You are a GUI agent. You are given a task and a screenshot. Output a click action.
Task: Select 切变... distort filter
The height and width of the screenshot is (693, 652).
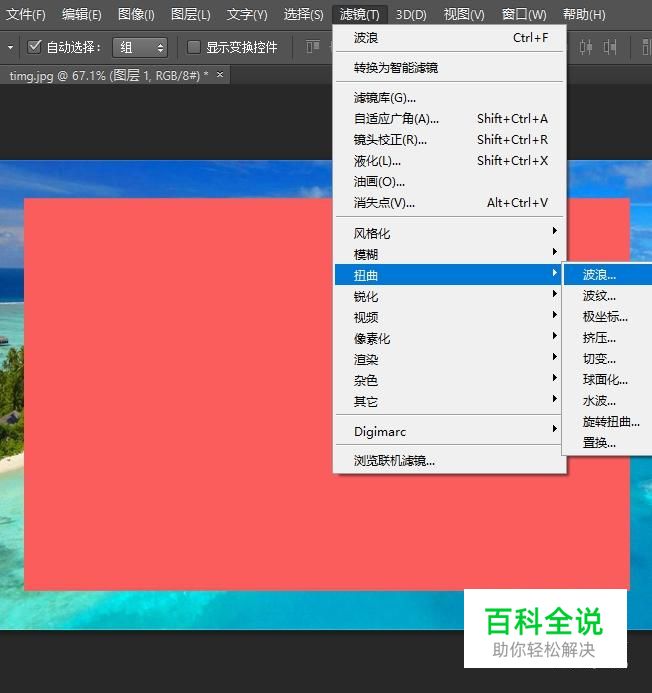click(608, 358)
